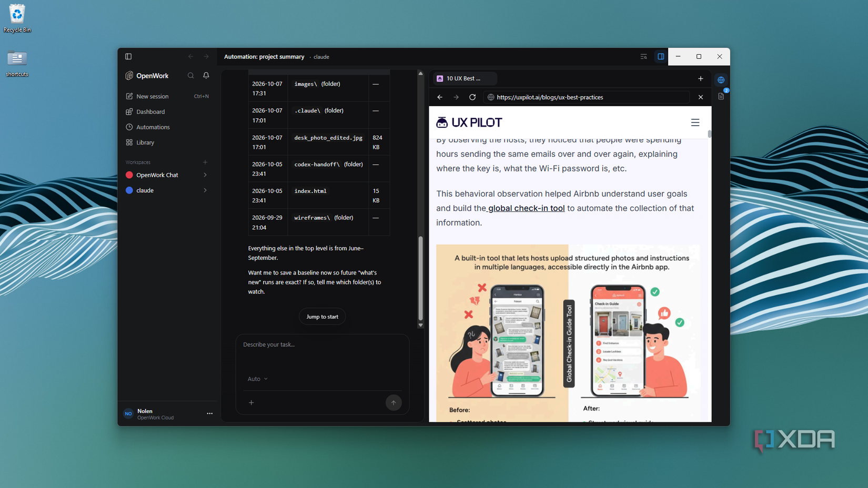Go back in session history
Image resolution: width=868 pixels, height=488 pixels.
pos(191,56)
